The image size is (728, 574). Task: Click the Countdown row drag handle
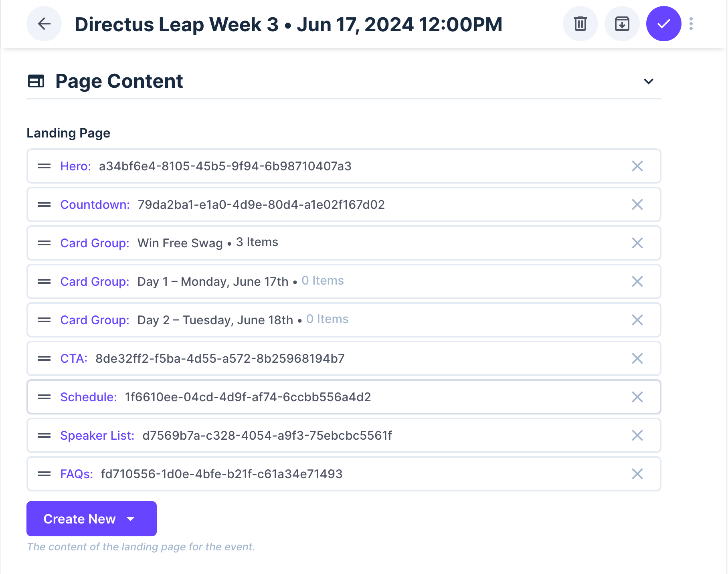point(44,204)
